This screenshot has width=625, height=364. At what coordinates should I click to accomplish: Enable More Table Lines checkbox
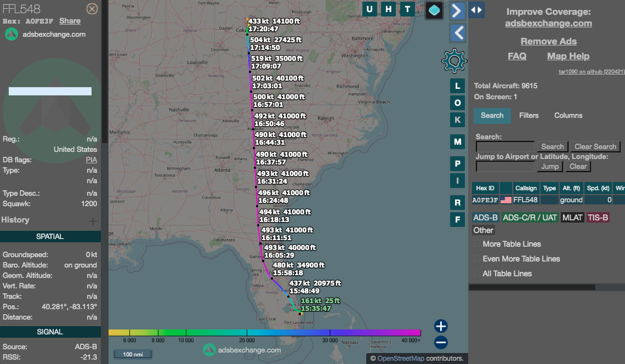click(x=477, y=244)
